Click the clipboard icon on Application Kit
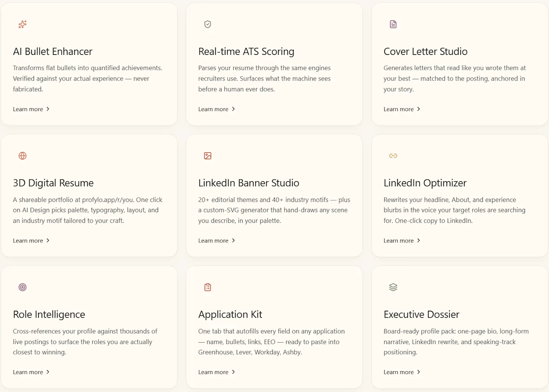 click(208, 287)
